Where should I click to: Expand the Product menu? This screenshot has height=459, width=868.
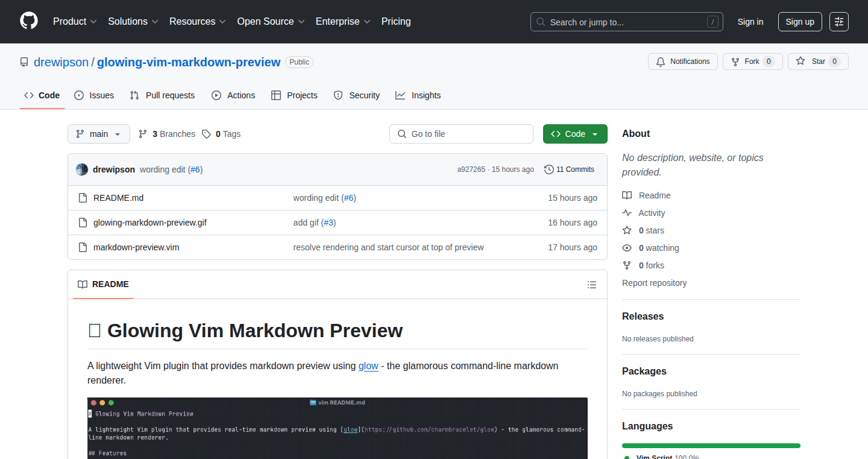point(75,22)
